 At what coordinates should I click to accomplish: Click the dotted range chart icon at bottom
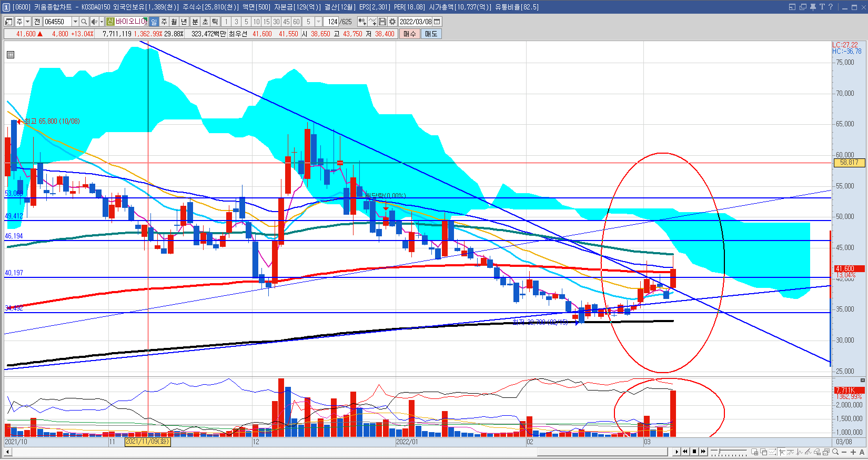point(772,452)
